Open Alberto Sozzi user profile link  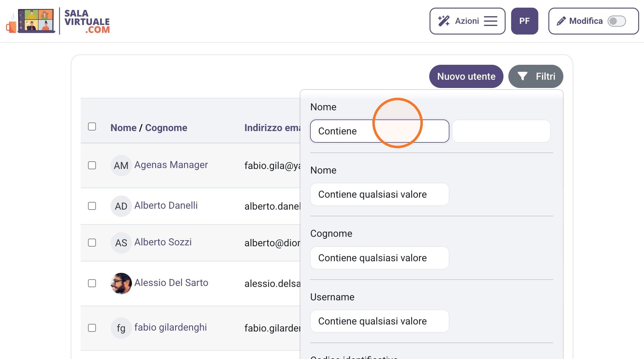[x=163, y=242]
